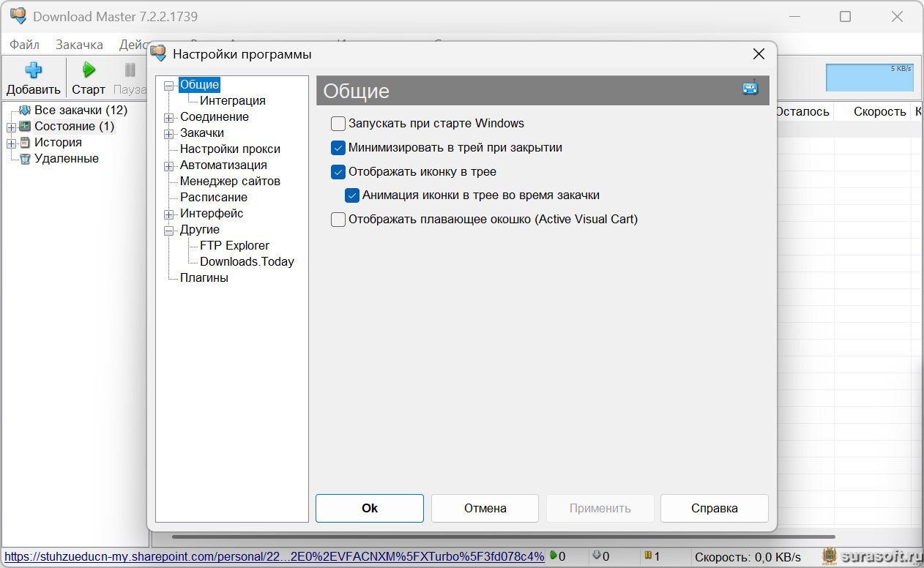
Task: Click the gray paused downloads status icon
Action: point(596,556)
